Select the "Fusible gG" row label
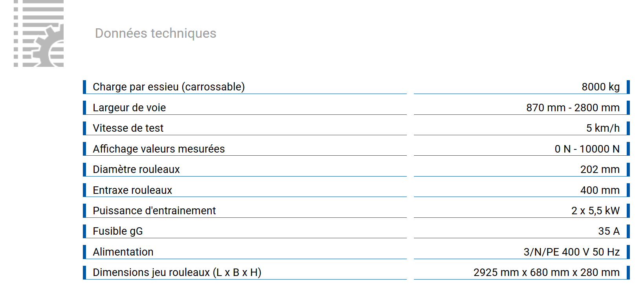644x287 pixels. (117, 231)
